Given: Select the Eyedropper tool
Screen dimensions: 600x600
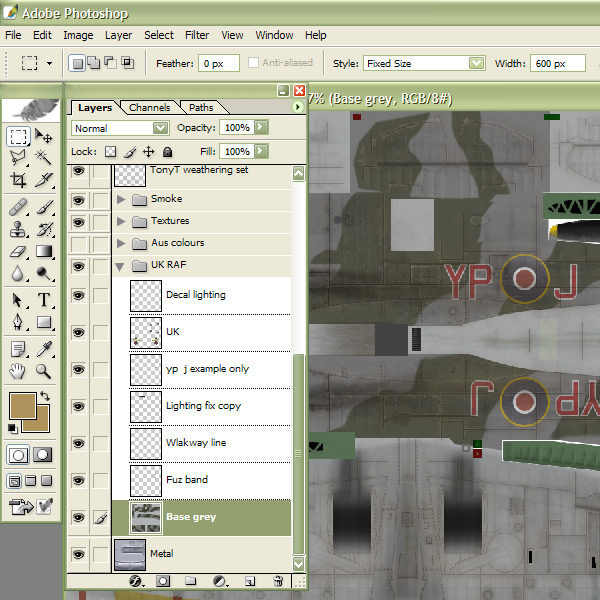Looking at the screenshot, I should (x=43, y=349).
